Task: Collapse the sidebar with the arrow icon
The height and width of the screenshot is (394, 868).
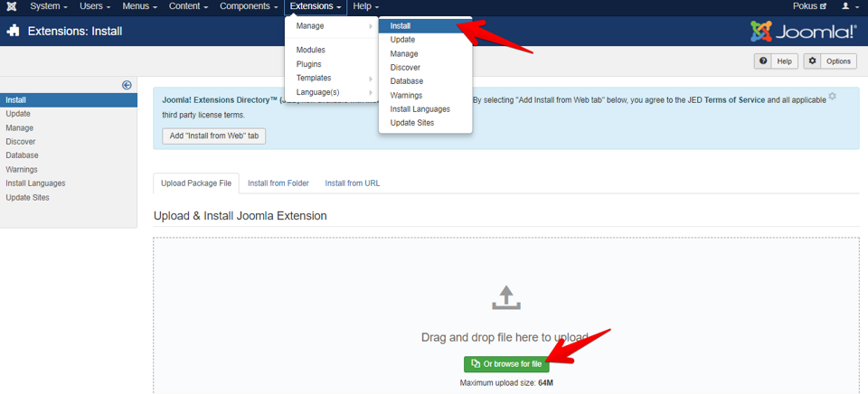Action: point(127,85)
